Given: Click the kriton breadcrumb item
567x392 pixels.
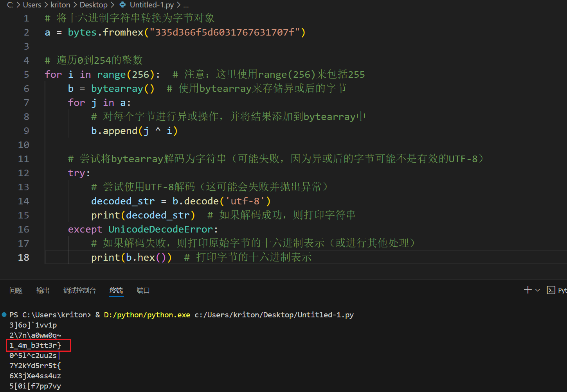Looking at the screenshot, I should [x=60, y=5].
